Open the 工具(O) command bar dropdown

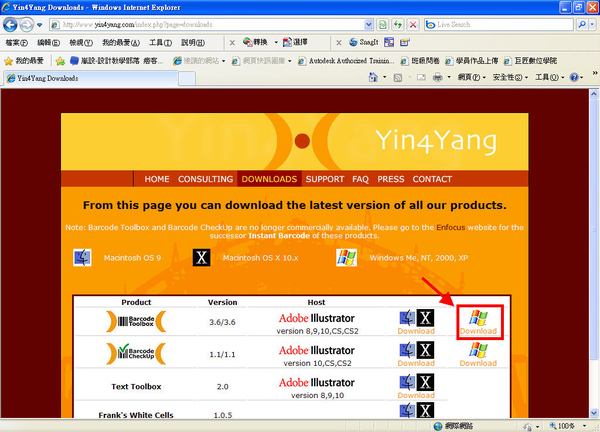[549, 78]
